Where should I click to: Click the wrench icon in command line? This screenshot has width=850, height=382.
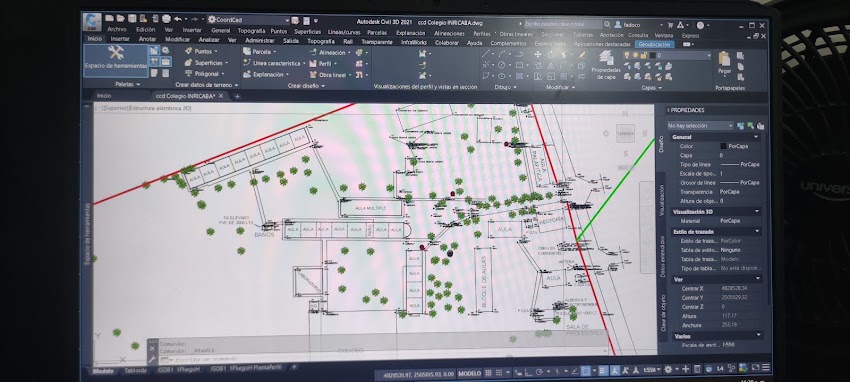tap(152, 359)
